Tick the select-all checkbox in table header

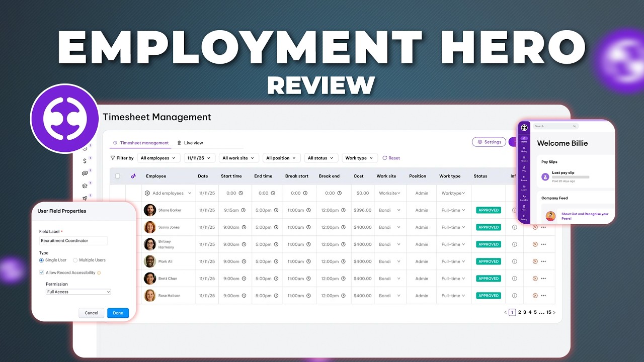pyautogui.click(x=118, y=176)
